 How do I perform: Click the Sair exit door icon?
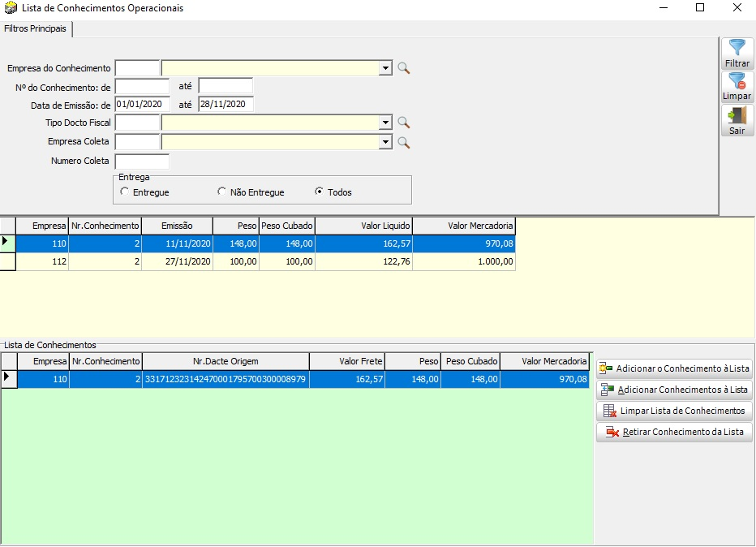737,116
